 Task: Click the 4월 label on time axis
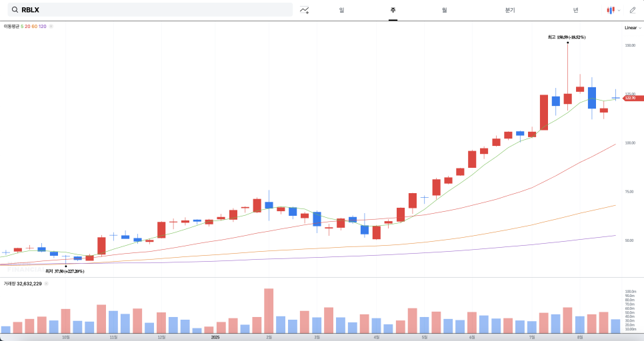(376, 337)
